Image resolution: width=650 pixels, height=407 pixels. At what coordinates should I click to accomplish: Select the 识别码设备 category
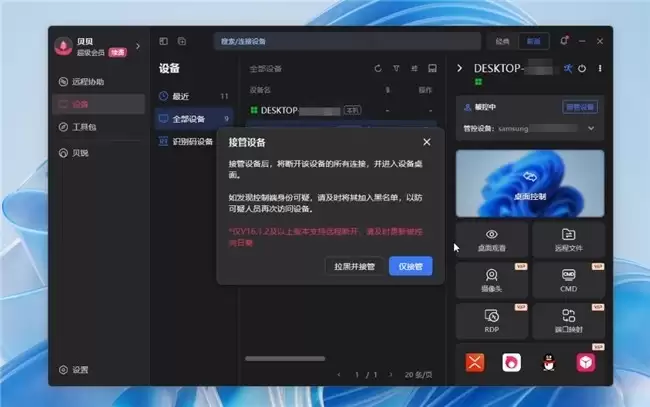tap(192, 141)
